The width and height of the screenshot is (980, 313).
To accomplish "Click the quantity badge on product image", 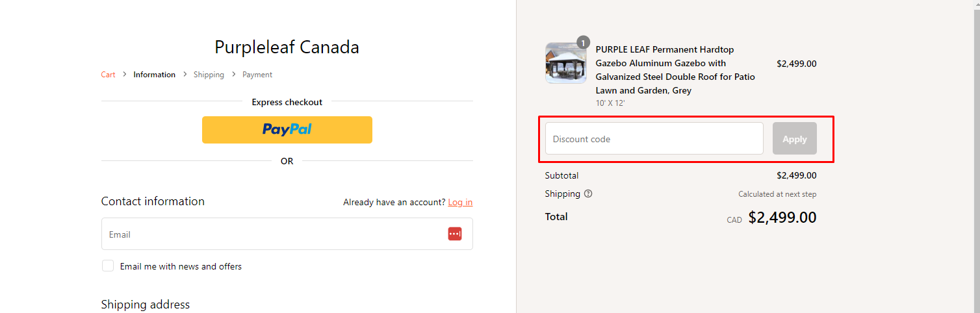I will [x=583, y=43].
